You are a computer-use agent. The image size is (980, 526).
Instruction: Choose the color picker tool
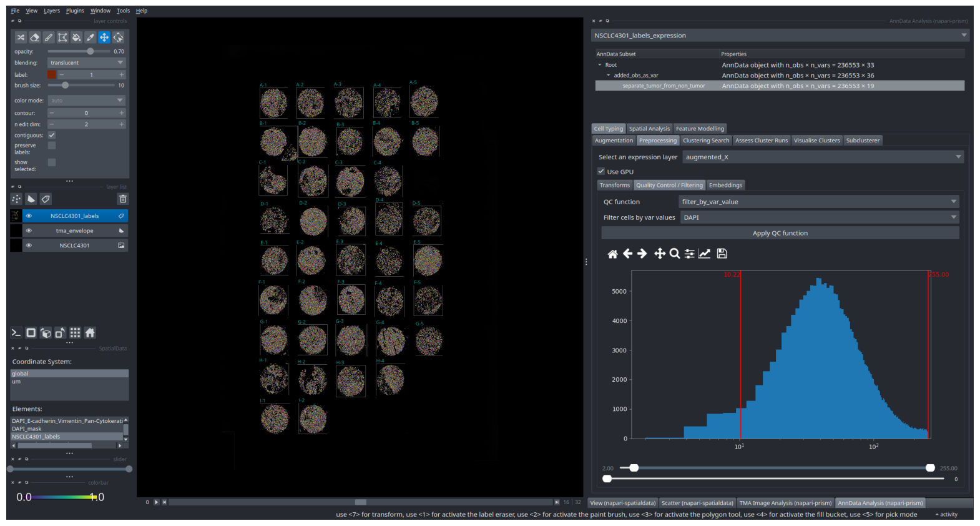click(91, 37)
